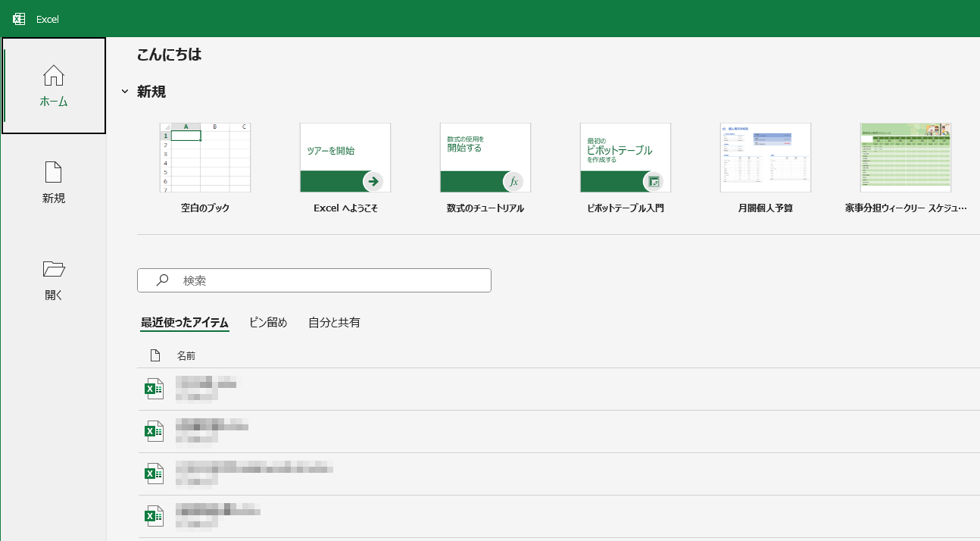Open the 家事分担ウィークリー スケジュール template
The width and height of the screenshot is (980, 541).
[905, 157]
